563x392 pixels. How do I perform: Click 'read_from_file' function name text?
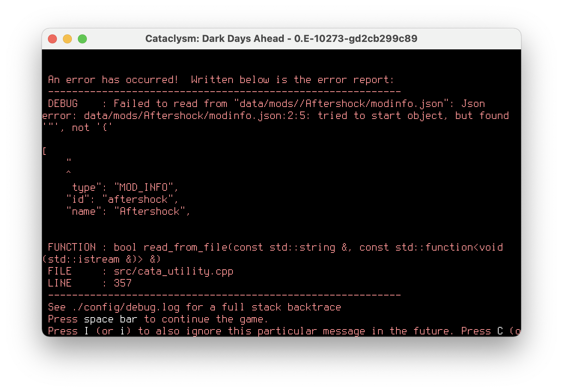[185, 247]
